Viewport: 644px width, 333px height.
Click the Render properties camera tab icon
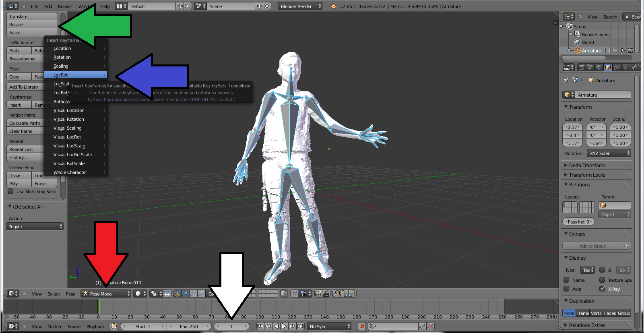(x=581, y=67)
